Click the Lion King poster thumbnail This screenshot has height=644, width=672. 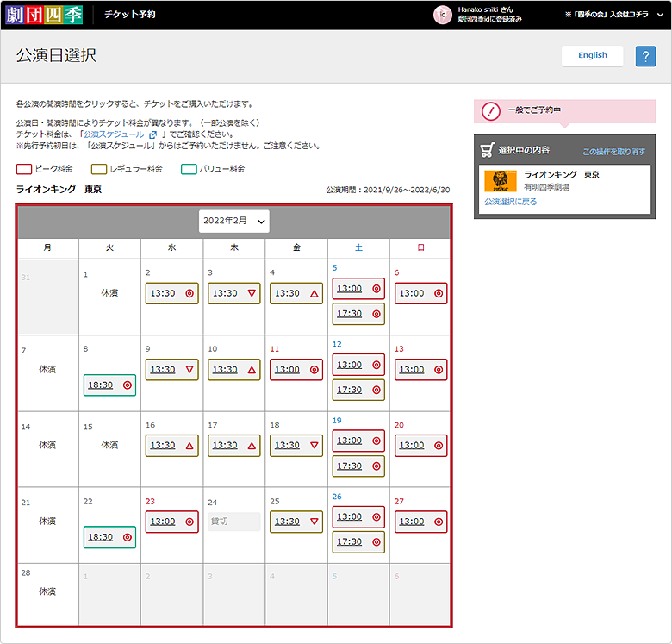click(x=501, y=181)
